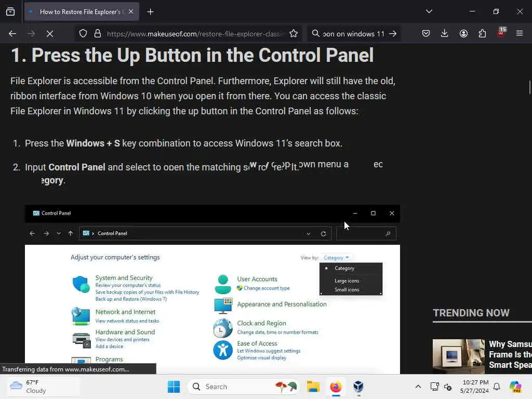Viewport: 532px width, 399px height.
Task: Open the extension with the 15 badge
Action: coord(501,33)
